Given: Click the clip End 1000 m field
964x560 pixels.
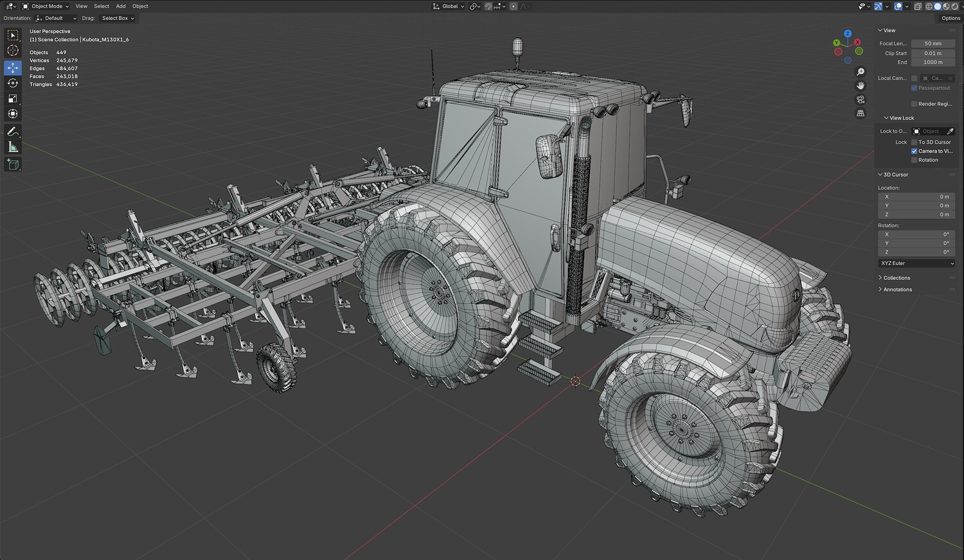Looking at the screenshot, I should (x=933, y=62).
